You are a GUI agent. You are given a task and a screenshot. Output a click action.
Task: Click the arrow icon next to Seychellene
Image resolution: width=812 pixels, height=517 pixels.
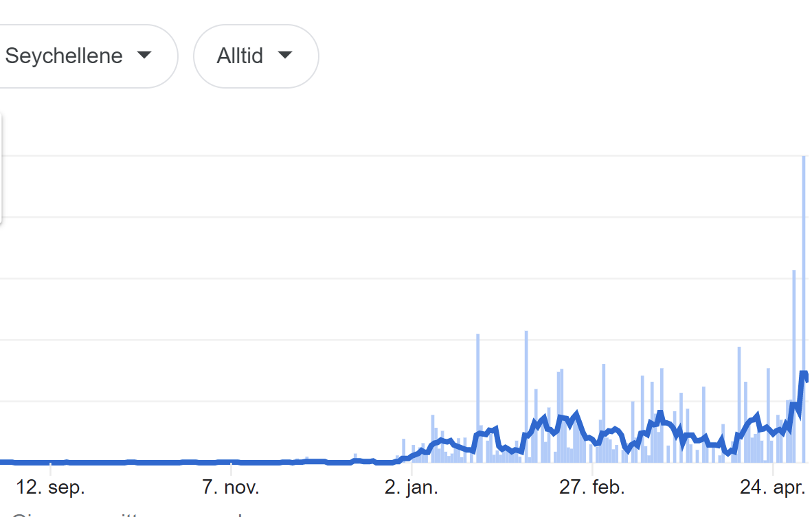coord(144,55)
